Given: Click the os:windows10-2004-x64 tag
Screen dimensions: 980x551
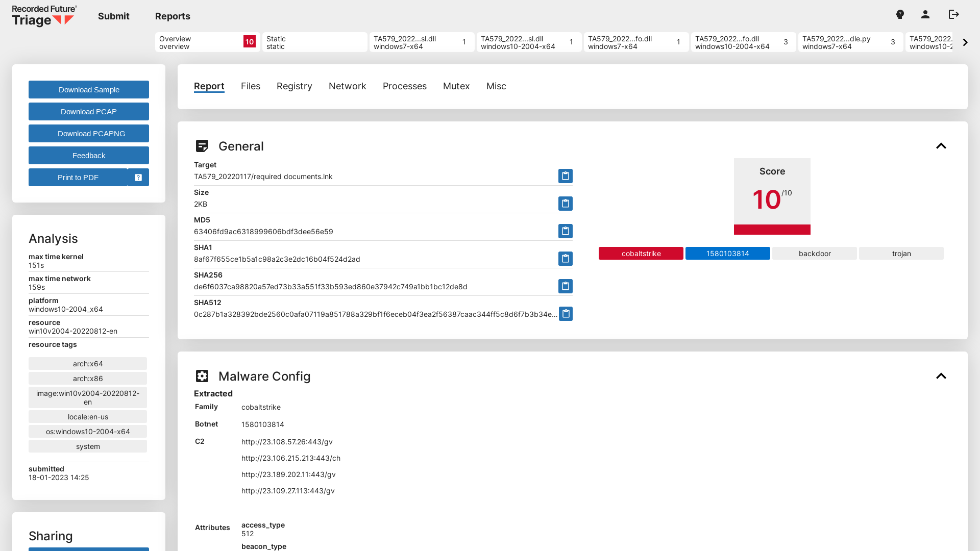Looking at the screenshot, I should [88, 432].
